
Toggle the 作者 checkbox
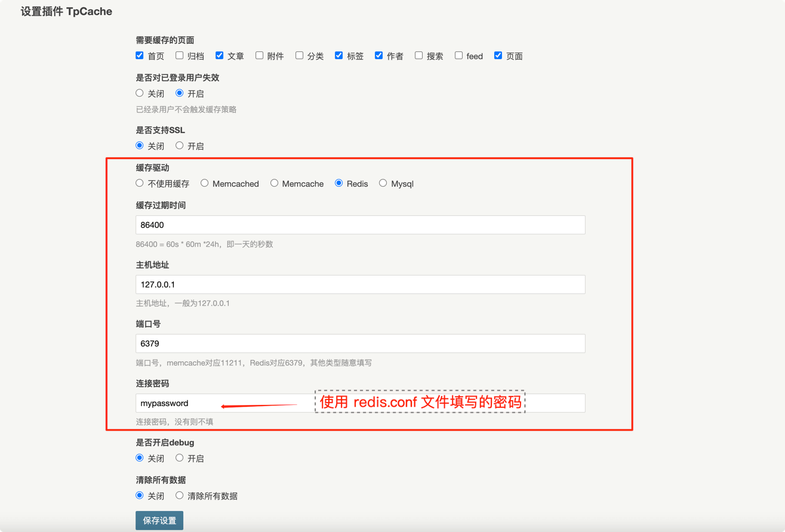[x=378, y=55]
